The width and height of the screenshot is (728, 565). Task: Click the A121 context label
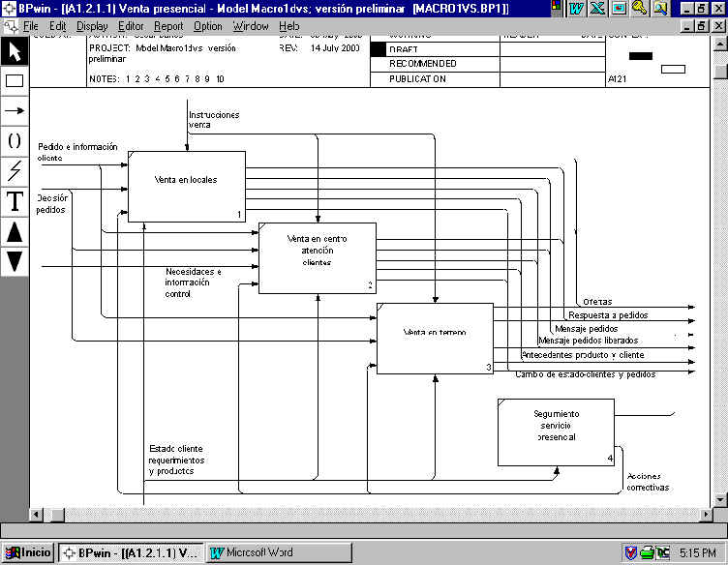pyautogui.click(x=617, y=79)
